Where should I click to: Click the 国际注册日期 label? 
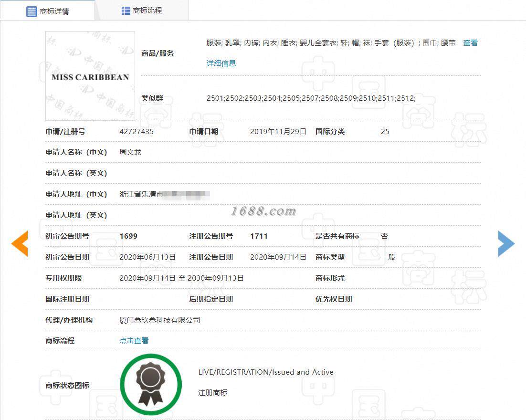click(67, 299)
